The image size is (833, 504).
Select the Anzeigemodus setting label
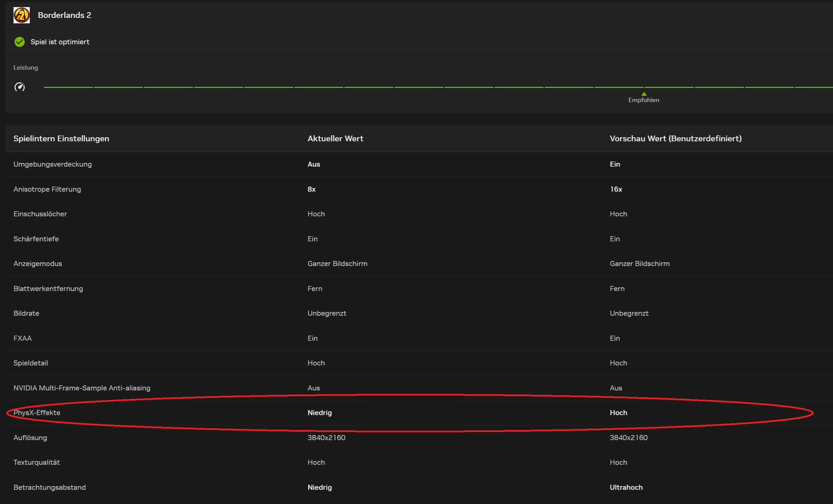pyautogui.click(x=38, y=264)
